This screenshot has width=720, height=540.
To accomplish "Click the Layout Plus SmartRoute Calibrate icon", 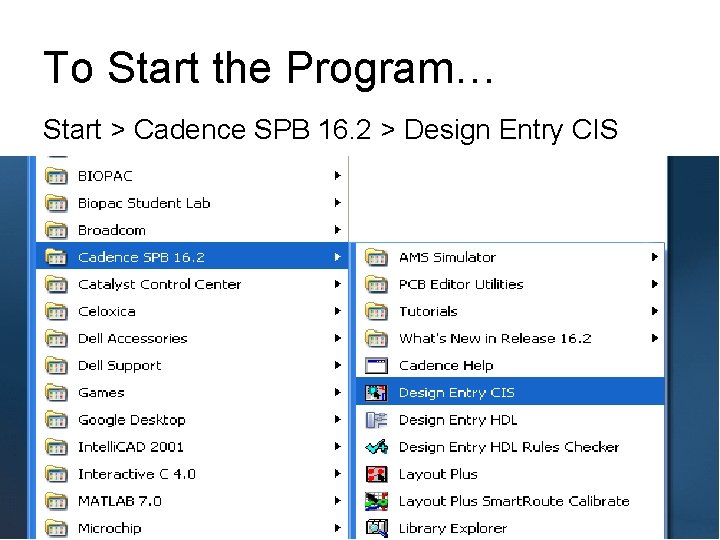I will (x=376, y=501).
